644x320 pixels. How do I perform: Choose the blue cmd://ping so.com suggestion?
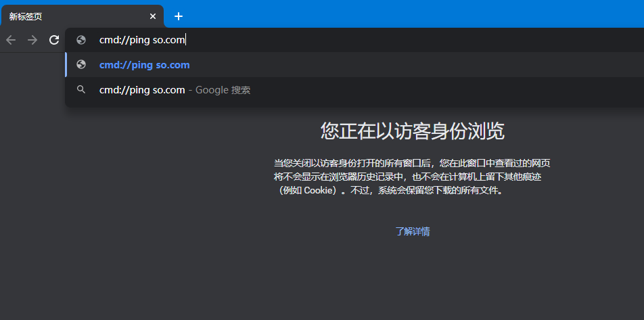click(354, 65)
